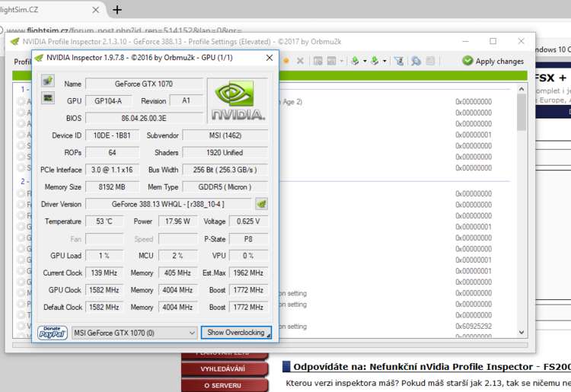The width and height of the screenshot is (571, 392).
Task: Maximize the NVIDIA Profile Inspector window
Action: (x=493, y=41)
